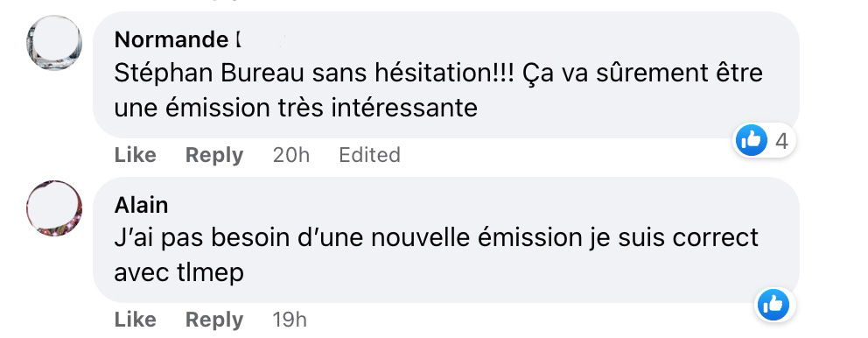Open the 19h timestamp link
Image resolution: width=868 pixels, height=338 pixels.
(x=290, y=320)
